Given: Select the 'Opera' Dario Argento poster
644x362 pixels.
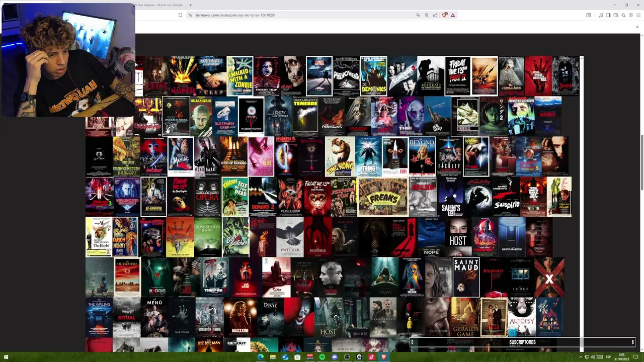Looking at the screenshot, I should (208, 197).
